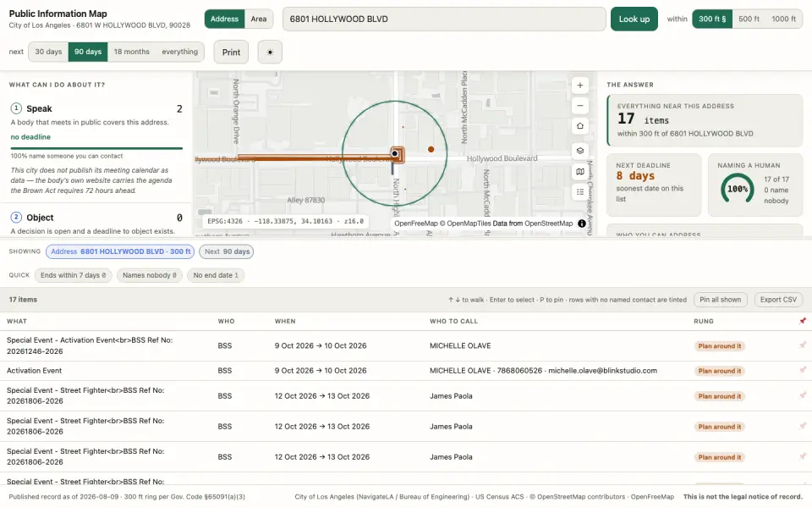This screenshot has width=812, height=508.
Task: Click OpenStreetMap attribution link on map
Action: click(x=548, y=224)
